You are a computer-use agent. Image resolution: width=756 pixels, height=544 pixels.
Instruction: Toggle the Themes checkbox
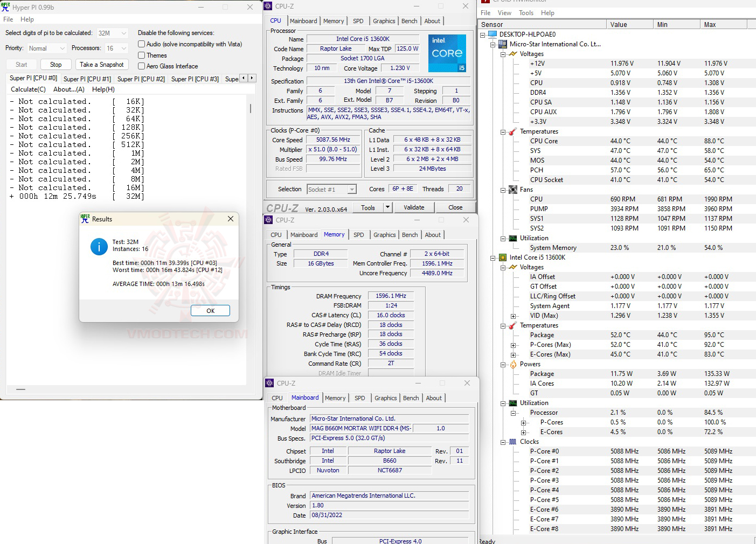click(x=142, y=55)
